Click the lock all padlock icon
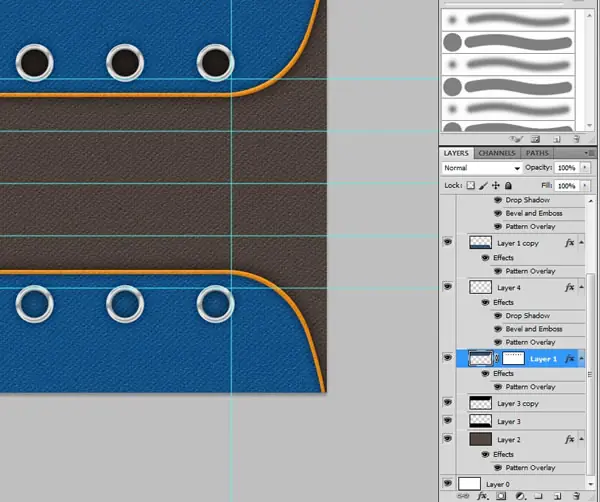The image size is (600, 502). (x=508, y=186)
